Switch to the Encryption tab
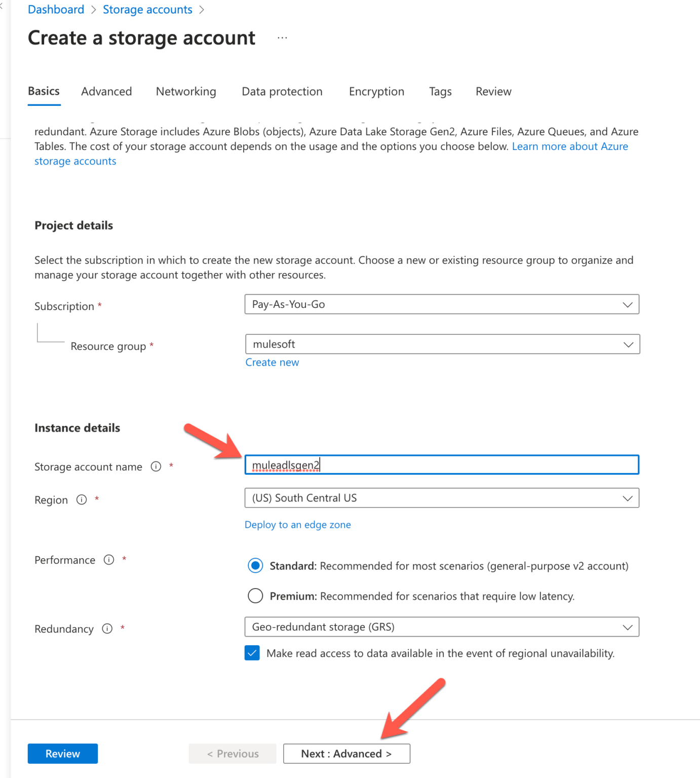The image size is (700, 778). (x=376, y=92)
